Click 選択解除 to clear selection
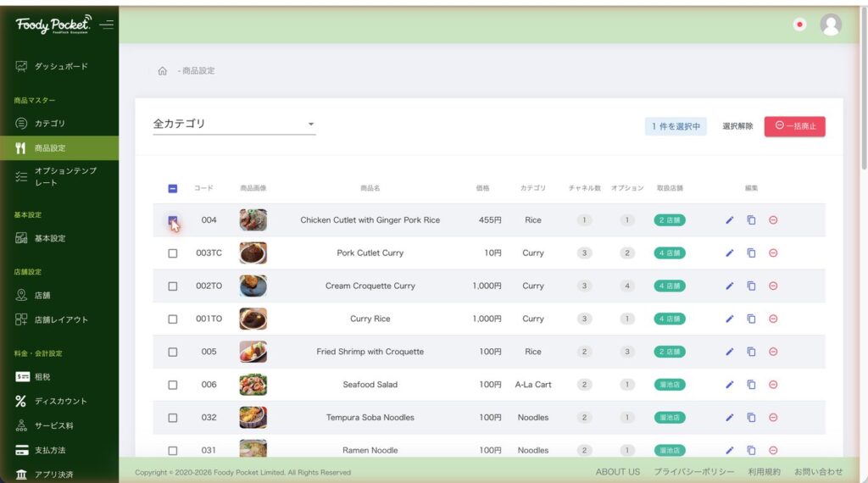Viewport: 868px width, 483px height. 737,126
